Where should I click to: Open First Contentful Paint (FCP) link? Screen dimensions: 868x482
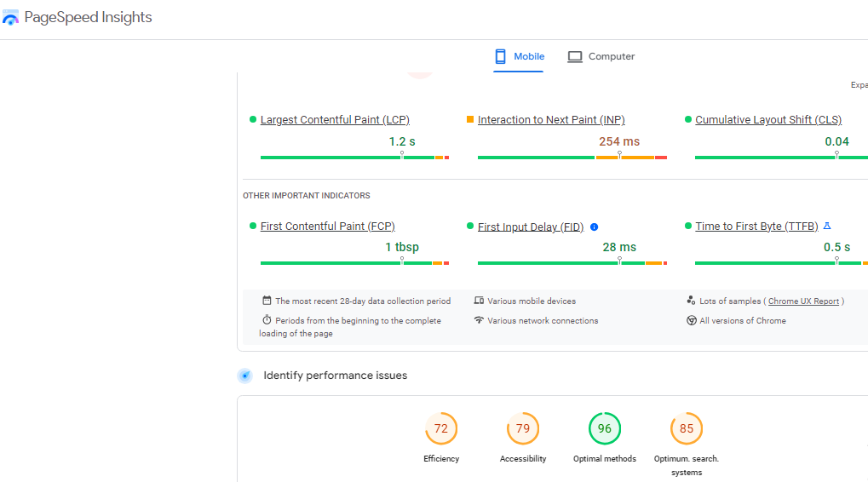pos(328,226)
